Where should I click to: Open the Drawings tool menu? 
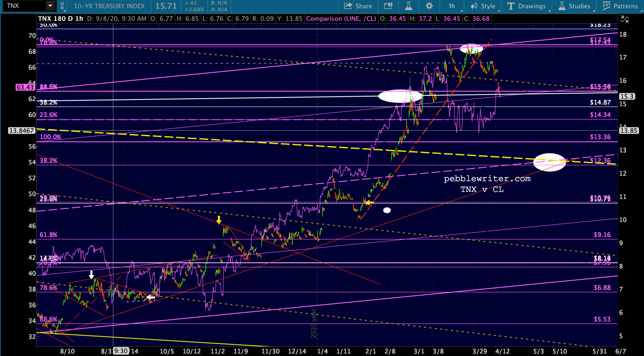click(527, 6)
